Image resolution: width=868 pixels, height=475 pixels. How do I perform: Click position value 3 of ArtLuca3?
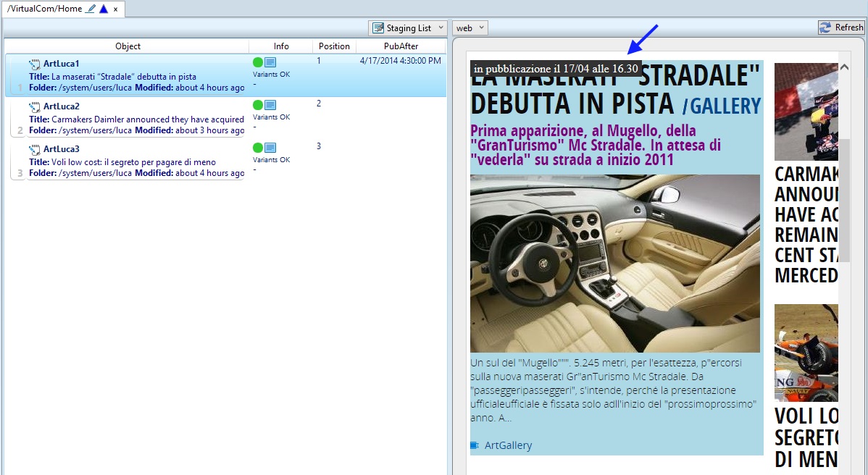319,146
